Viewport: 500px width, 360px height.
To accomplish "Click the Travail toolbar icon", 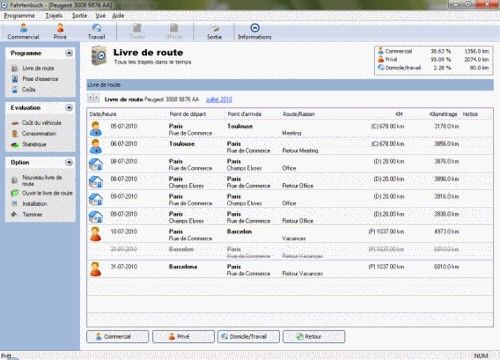I will [x=97, y=32].
